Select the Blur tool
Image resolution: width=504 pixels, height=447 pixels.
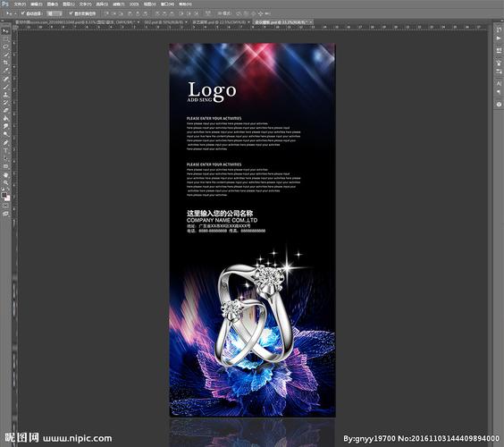click(5, 126)
